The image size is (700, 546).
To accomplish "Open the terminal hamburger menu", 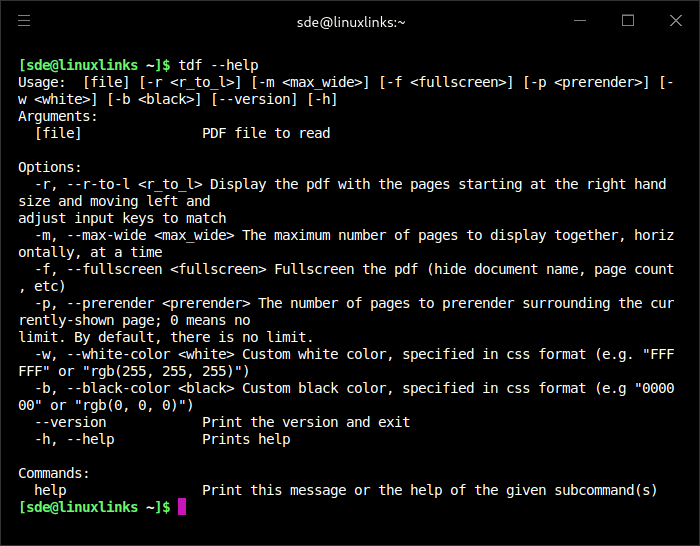I will [x=24, y=20].
